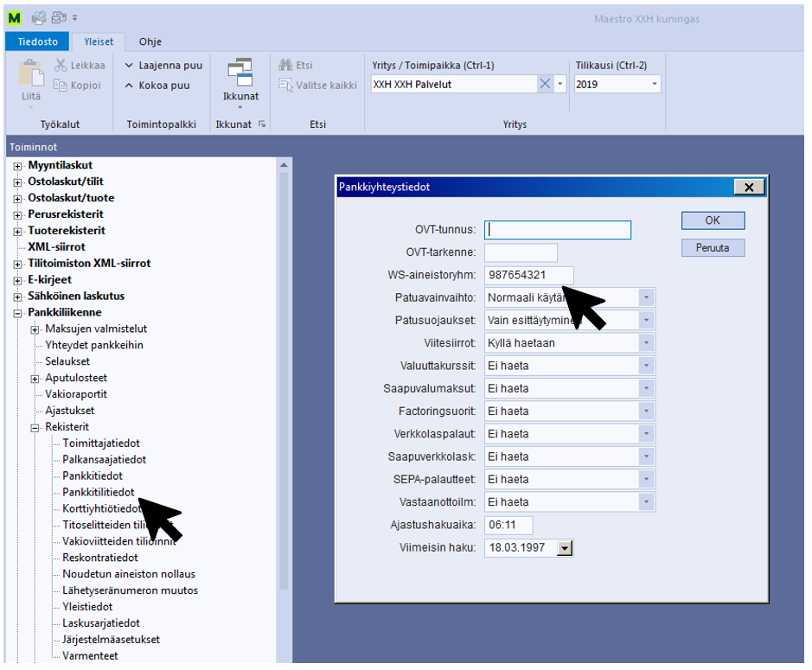812x670 pixels.
Task: Collapse the Pankkiliikenne tree node
Action: [17, 313]
